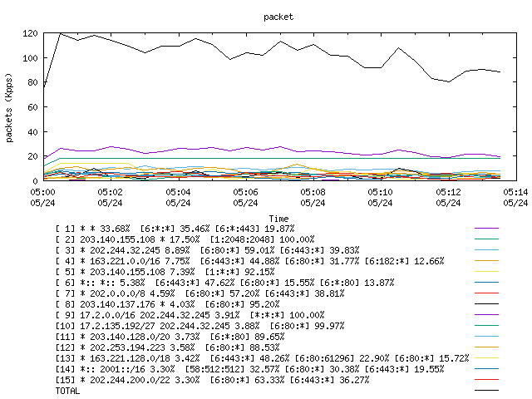The image size is (532, 399).
Task: Click black line swatch beside TOTAL
Action: (486, 391)
